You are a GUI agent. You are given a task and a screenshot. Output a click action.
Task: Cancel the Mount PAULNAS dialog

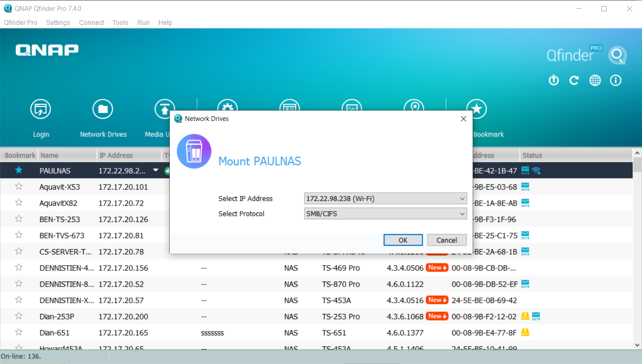click(446, 240)
